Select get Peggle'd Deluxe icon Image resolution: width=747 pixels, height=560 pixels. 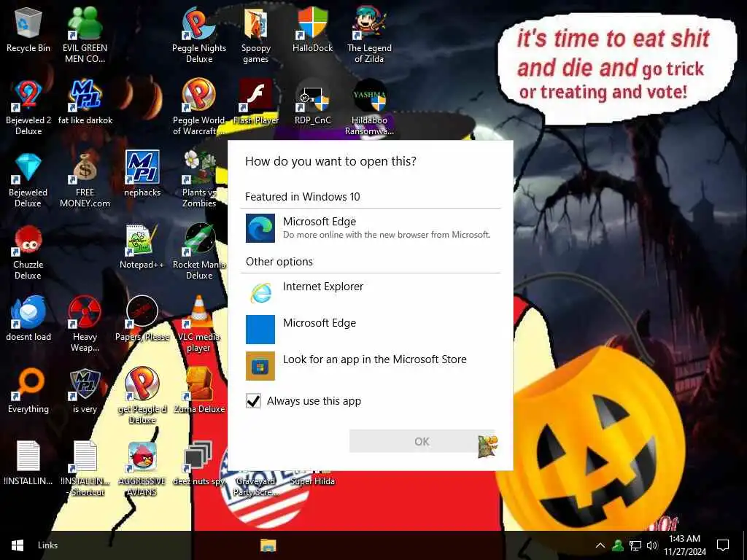(x=142, y=396)
